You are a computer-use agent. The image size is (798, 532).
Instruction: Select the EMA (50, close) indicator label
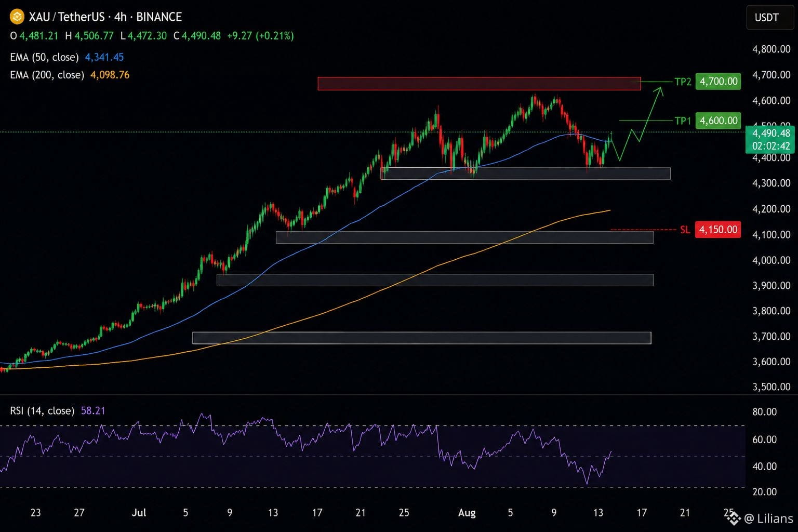coord(44,57)
